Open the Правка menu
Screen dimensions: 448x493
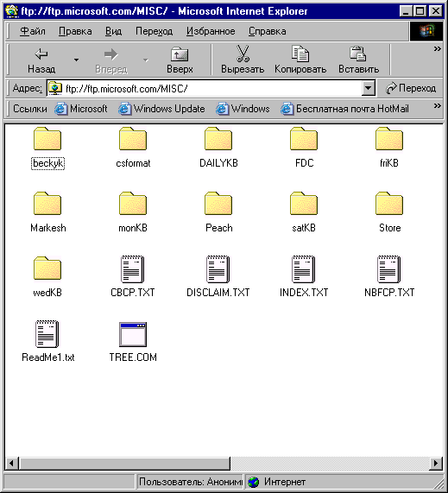coord(75,31)
